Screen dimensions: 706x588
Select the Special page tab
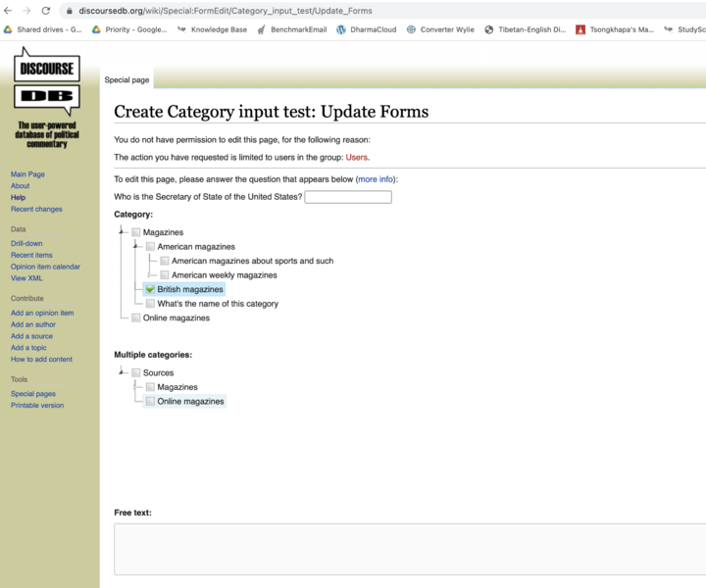(126, 79)
